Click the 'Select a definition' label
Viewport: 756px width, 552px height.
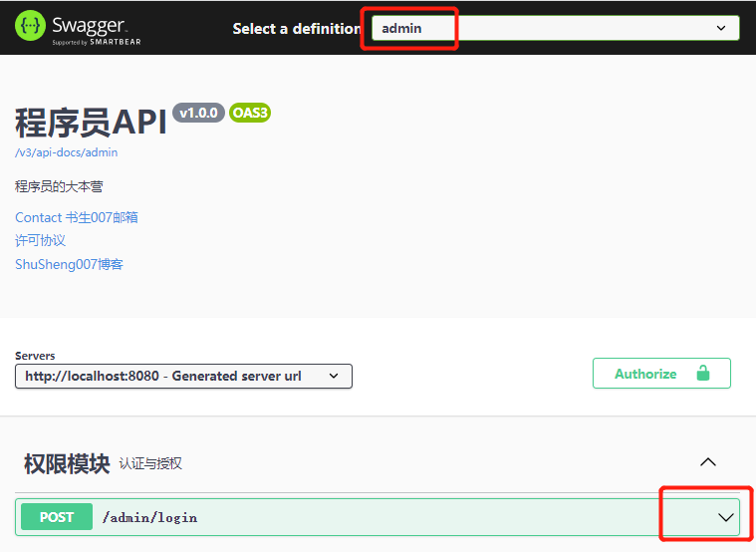(297, 29)
